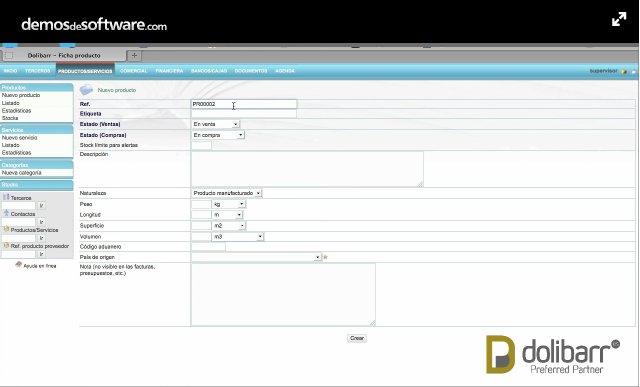Open the Estado (Compras) dropdown
The height and width of the screenshot is (387, 640).
point(218,135)
